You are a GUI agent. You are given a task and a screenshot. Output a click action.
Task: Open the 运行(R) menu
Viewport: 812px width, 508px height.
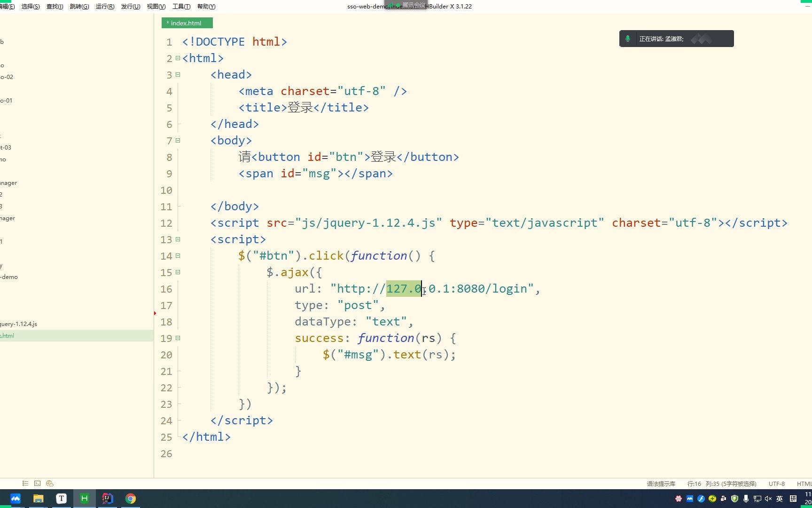(x=105, y=7)
